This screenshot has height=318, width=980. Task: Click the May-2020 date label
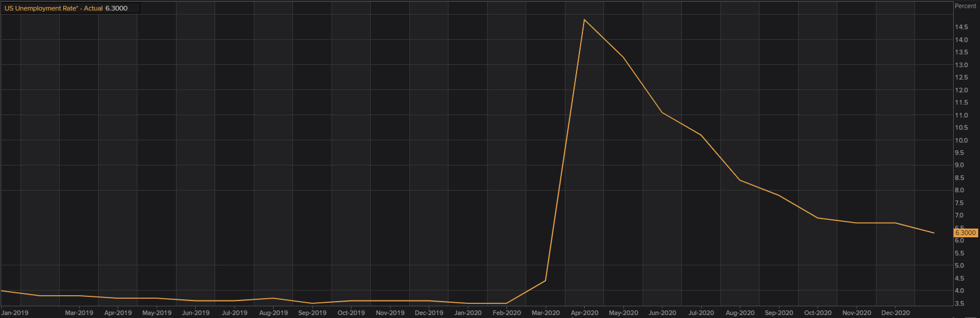623,313
